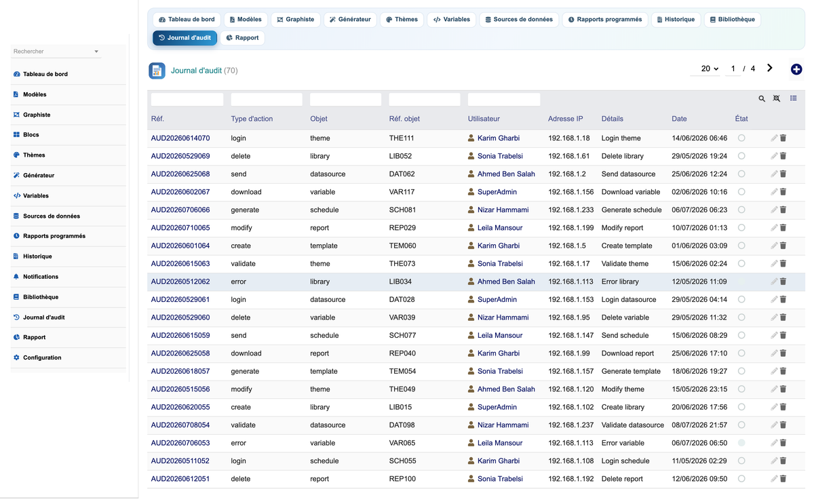Open the Rapports programmés top tab
The width and height of the screenshot is (814, 504).
pyautogui.click(x=605, y=20)
